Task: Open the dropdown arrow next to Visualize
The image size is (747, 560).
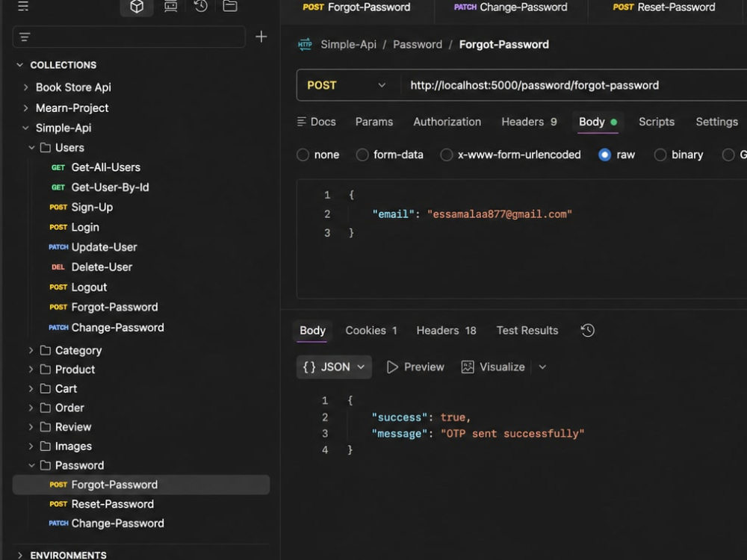Action: click(x=542, y=367)
